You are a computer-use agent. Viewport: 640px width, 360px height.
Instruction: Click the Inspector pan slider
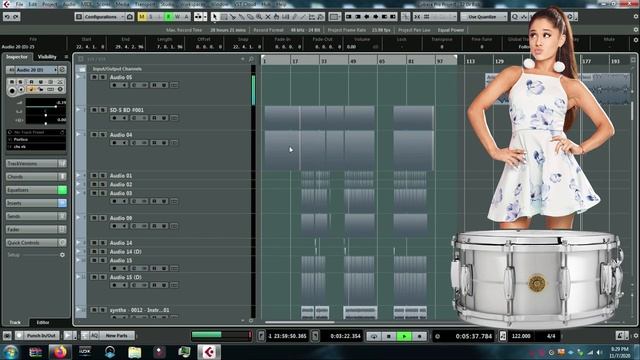point(45,115)
